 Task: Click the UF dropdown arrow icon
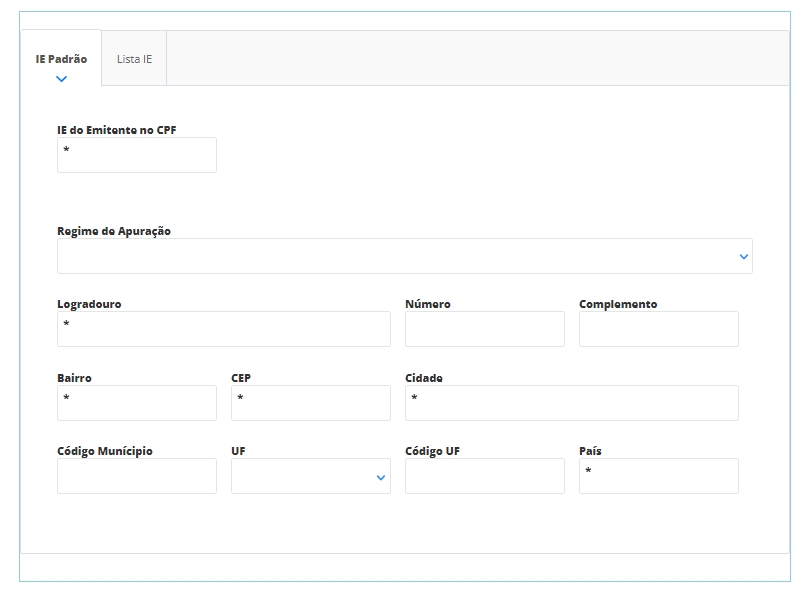tap(380, 478)
